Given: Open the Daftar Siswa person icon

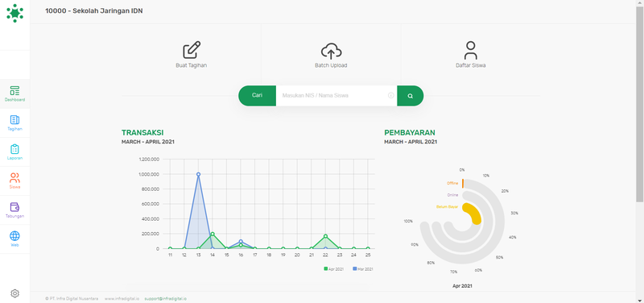Looking at the screenshot, I should pos(471,50).
